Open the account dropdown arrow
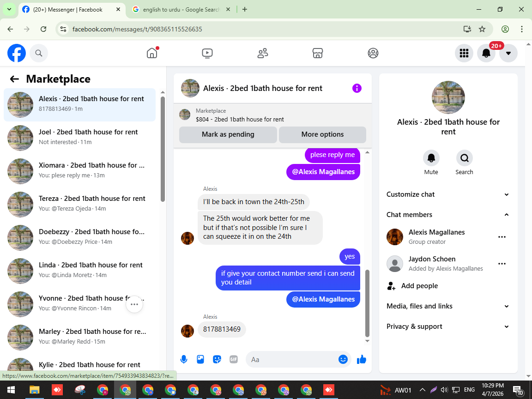The height and width of the screenshot is (399, 532). 508,53
